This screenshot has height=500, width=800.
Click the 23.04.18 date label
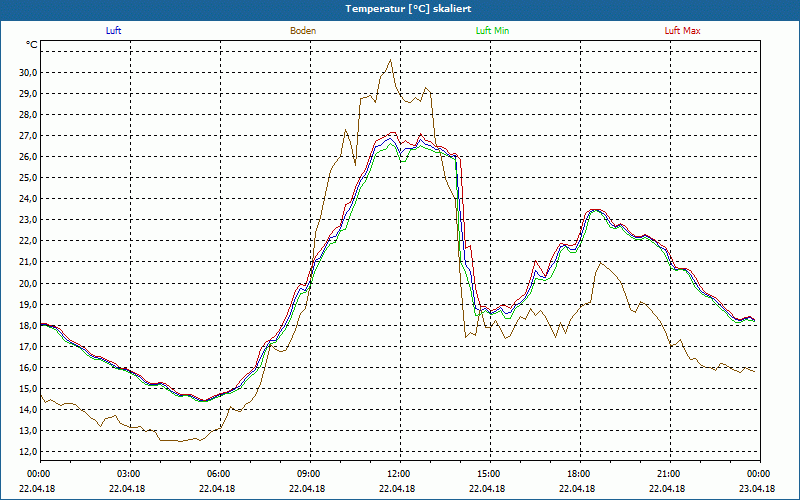757,489
